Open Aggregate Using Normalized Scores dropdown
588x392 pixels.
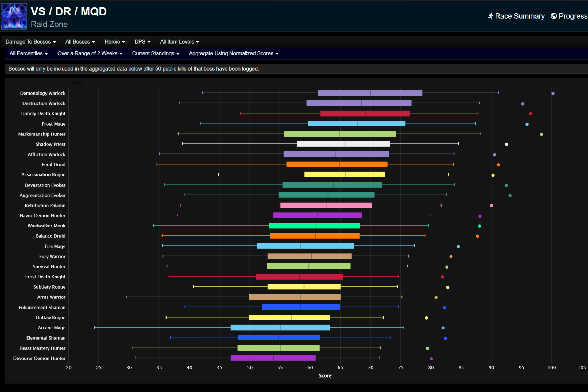pyautogui.click(x=233, y=53)
